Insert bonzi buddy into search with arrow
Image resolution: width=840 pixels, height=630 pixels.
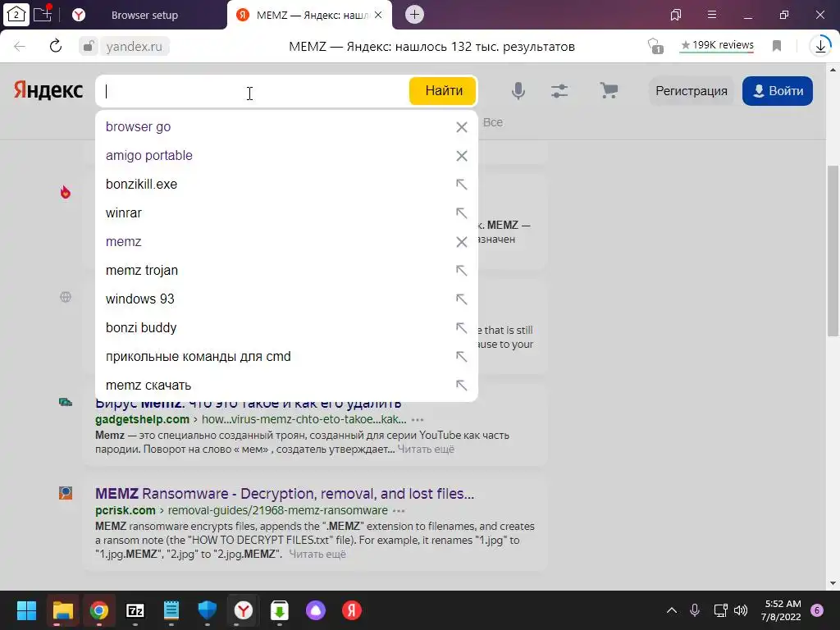(461, 327)
